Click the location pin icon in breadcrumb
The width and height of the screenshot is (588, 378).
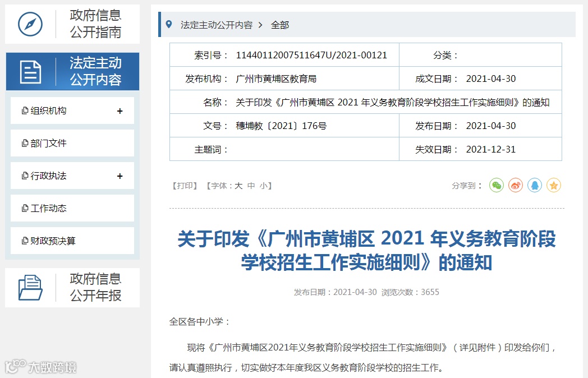click(169, 24)
